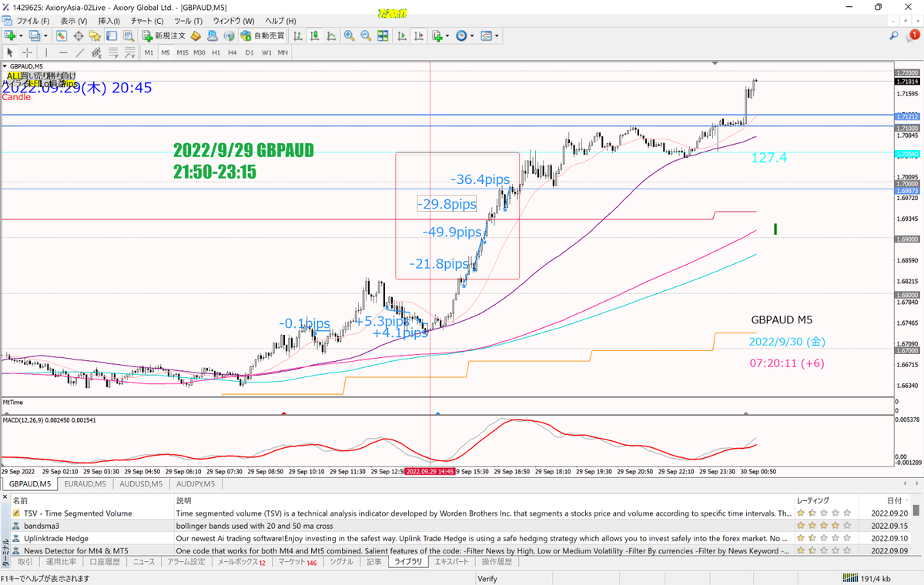
Task: Select the Horizontal Line drawing tool
Action: click(x=64, y=52)
